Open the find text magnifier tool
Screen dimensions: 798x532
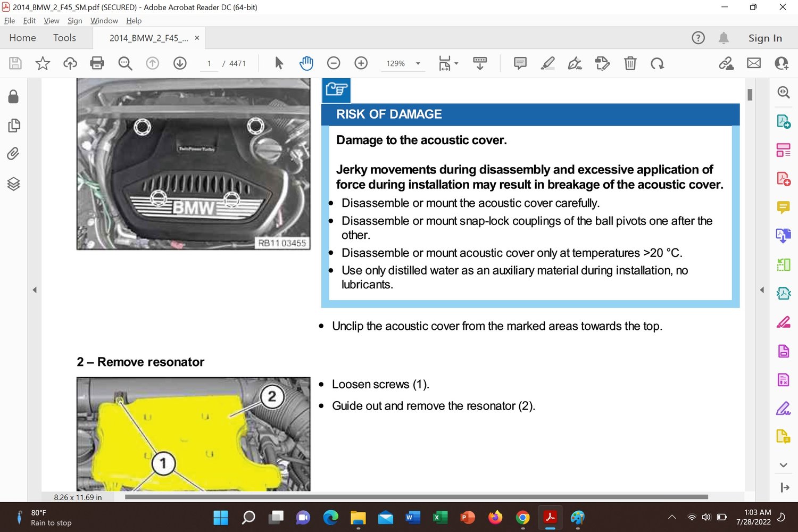point(125,63)
